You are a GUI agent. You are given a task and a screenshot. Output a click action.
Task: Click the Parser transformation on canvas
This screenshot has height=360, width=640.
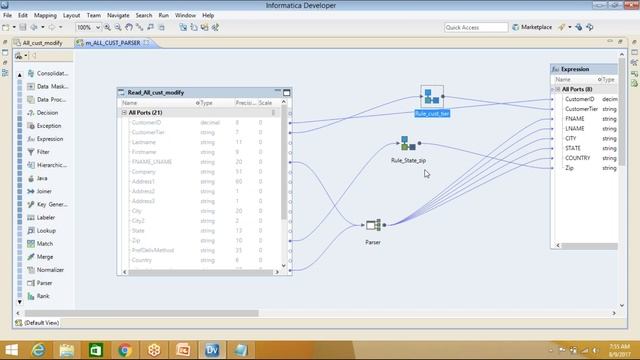pyautogui.click(x=373, y=225)
